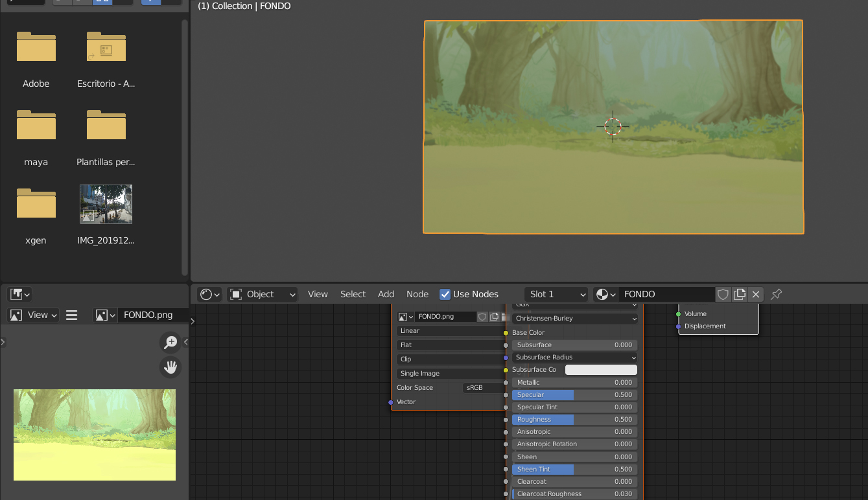Image resolution: width=868 pixels, height=500 pixels.
Task: Click the Clearcoat value slider
Action: click(x=574, y=482)
